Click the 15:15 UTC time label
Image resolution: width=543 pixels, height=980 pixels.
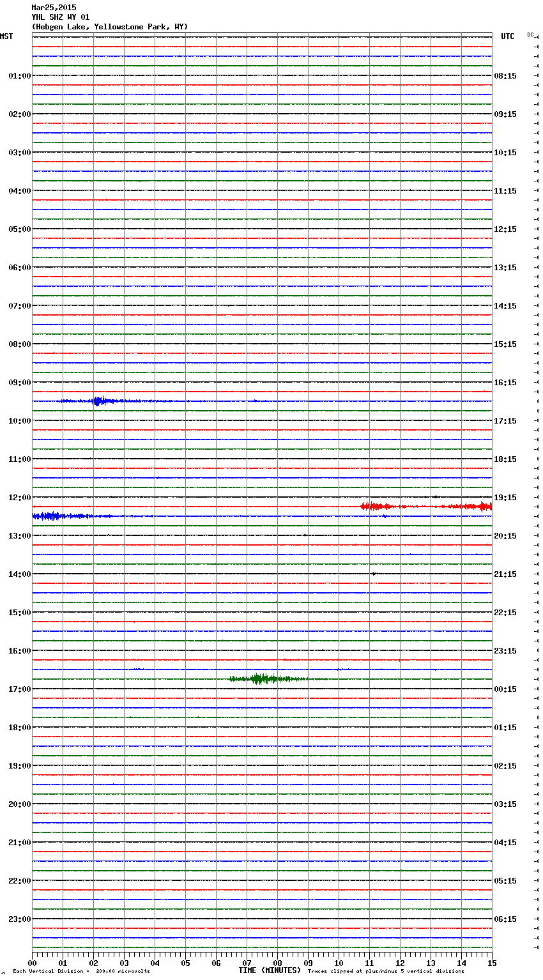[505, 344]
